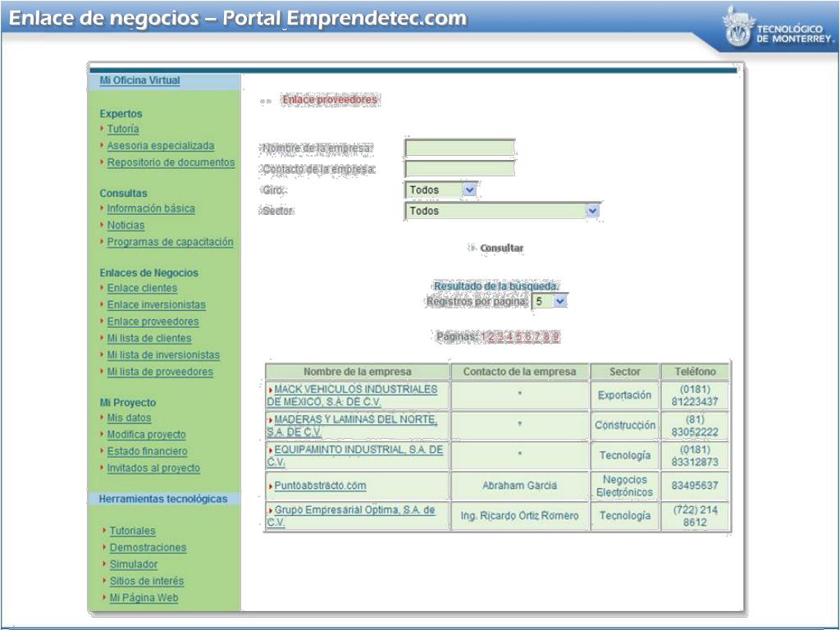Open Mi Página Web link
840x630 pixels.
coord(144,597)
